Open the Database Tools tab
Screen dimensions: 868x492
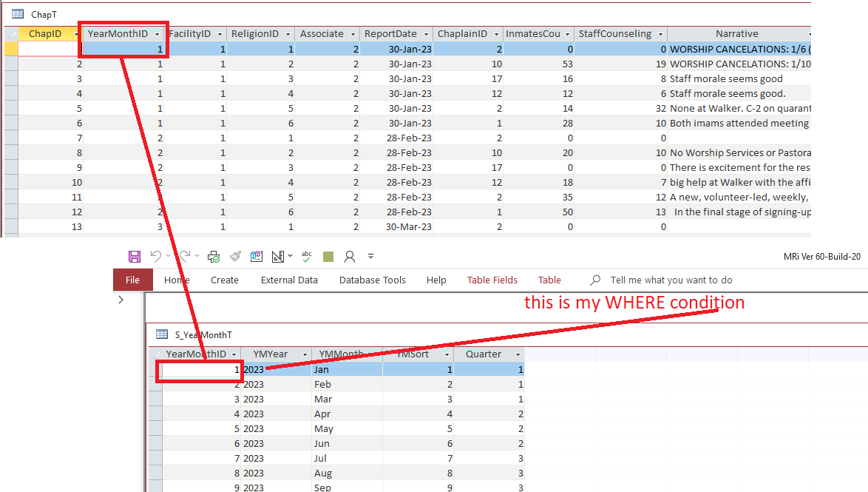(370, 280)
